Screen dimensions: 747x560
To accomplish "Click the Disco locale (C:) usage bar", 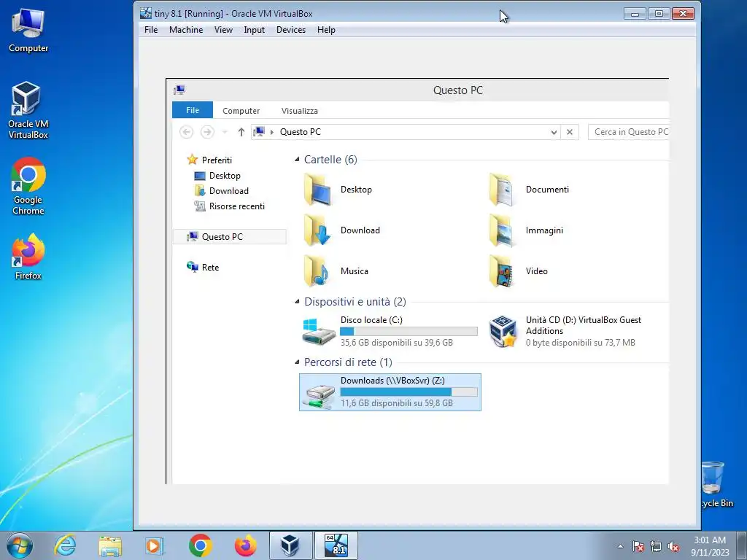I will (409, 332).
